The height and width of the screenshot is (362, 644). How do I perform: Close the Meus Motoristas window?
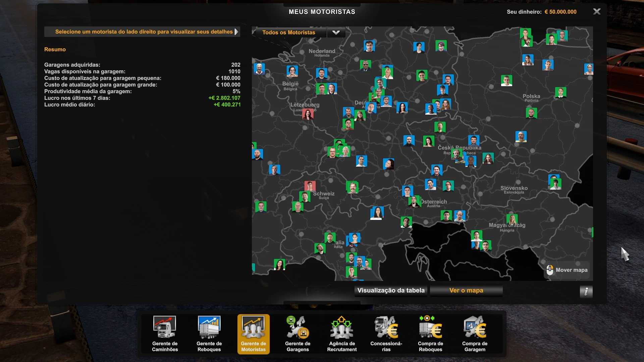click(x=597, y=12)
